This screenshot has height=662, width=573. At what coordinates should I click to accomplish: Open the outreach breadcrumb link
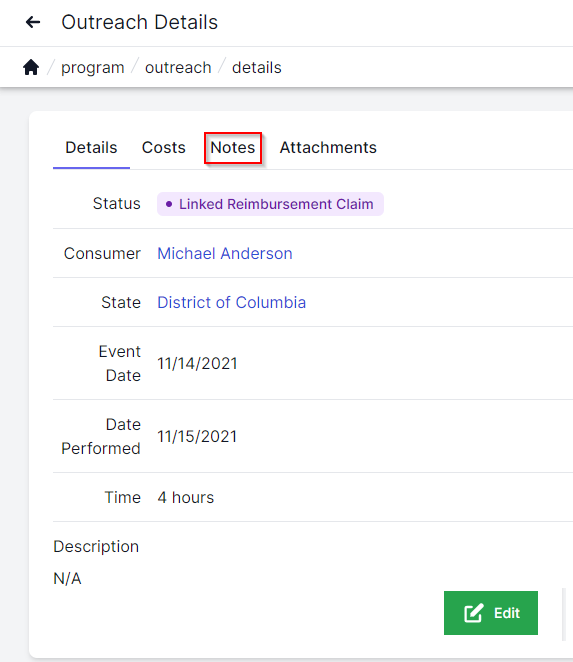point(178,68)
